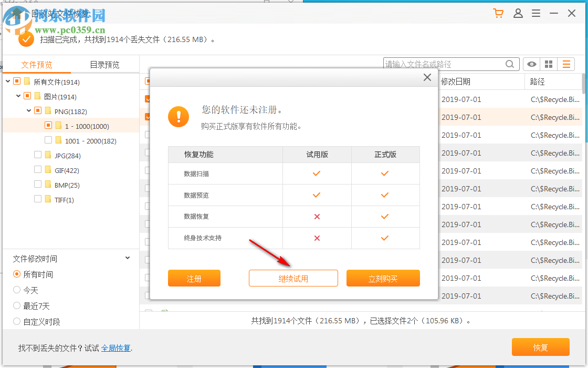This screenshot has width=588, height=368.
Task: Switch to grid view using squares icon
Action: 549,64
